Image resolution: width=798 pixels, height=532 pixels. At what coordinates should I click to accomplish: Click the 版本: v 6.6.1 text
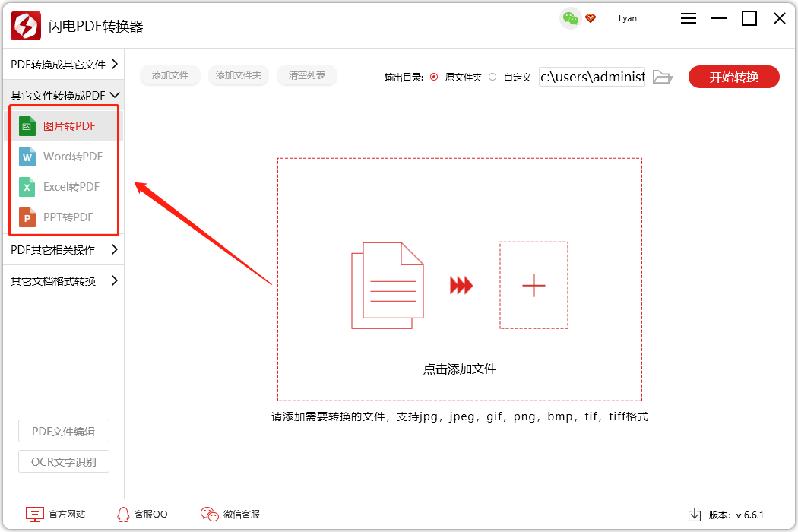click(x=736, y=515)
